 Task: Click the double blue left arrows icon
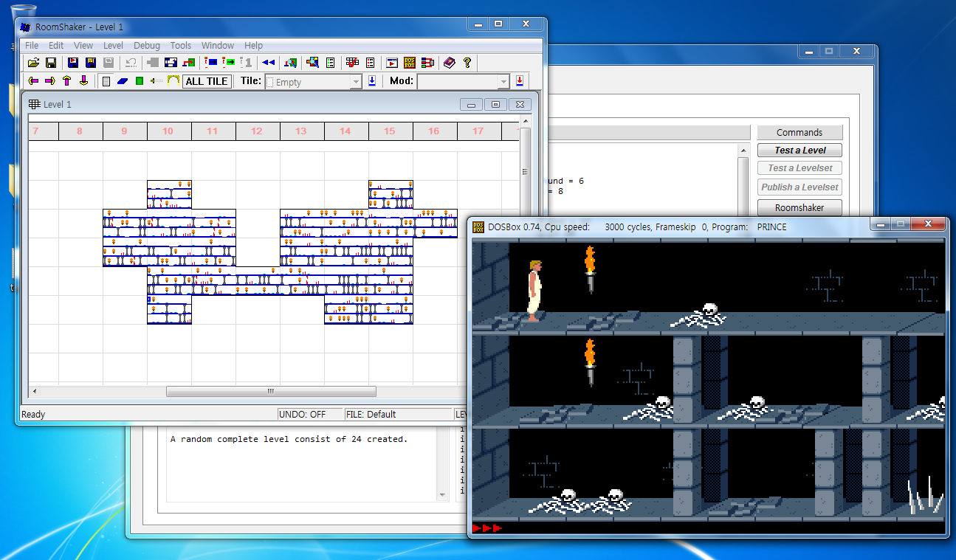point(269,63)
